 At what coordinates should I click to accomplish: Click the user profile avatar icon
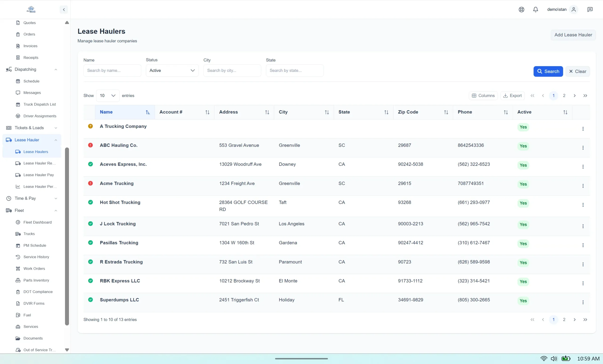574,9
